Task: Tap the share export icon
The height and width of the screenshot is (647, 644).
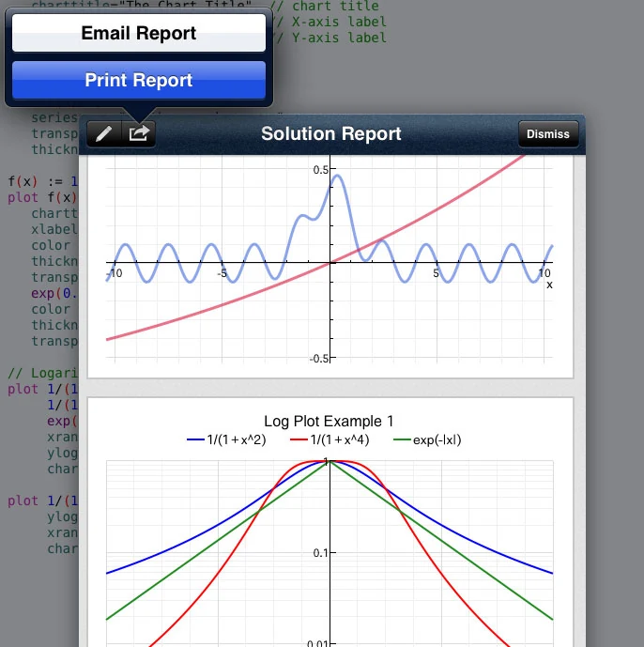Action: click(139, 133)
